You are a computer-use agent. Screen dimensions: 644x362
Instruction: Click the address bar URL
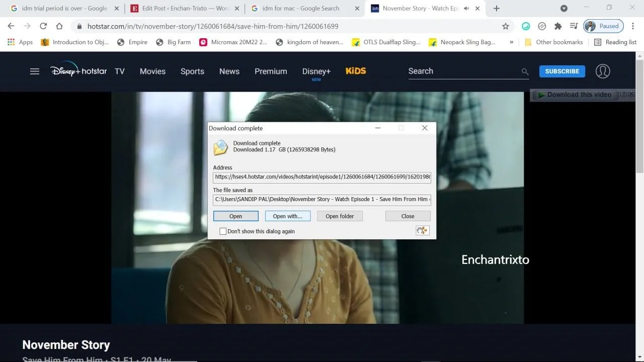(213, 26)
